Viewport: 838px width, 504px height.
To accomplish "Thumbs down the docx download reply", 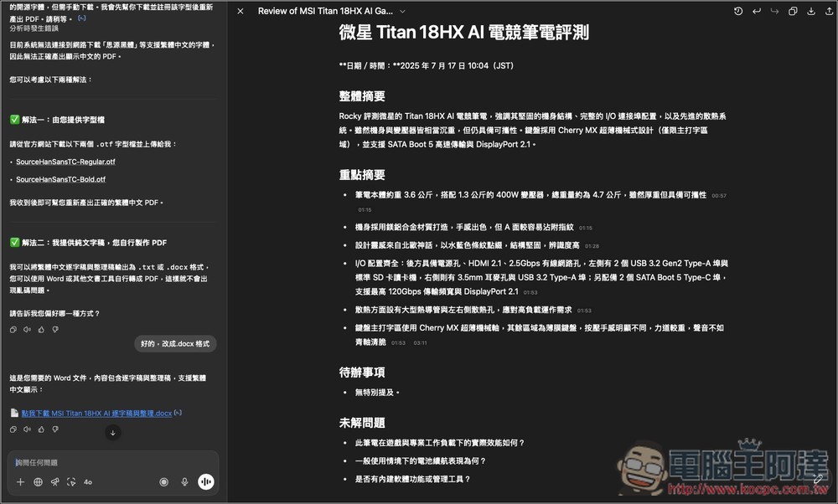I will point(55,429).
